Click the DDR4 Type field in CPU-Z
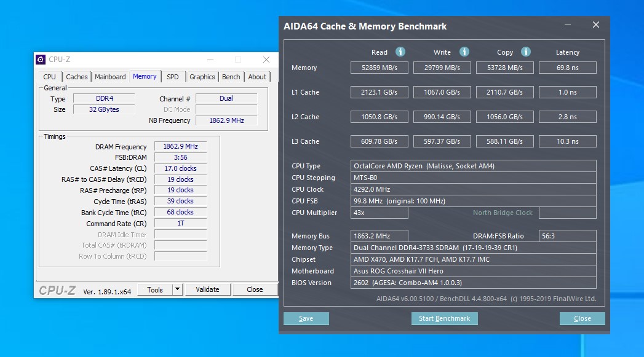644x357 pixels. [104, 98]
